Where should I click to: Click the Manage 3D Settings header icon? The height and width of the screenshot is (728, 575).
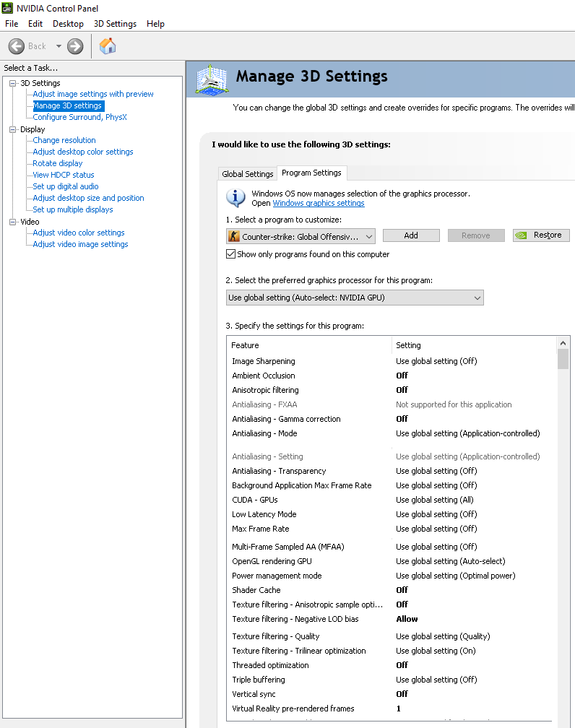point(212,80)
